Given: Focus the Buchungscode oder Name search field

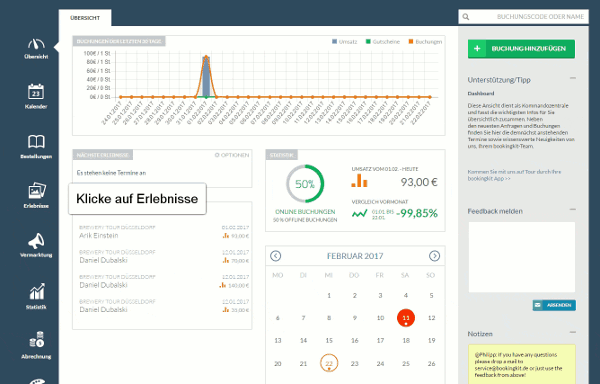Looking at the screenshot, I should [x=523, y=17].
